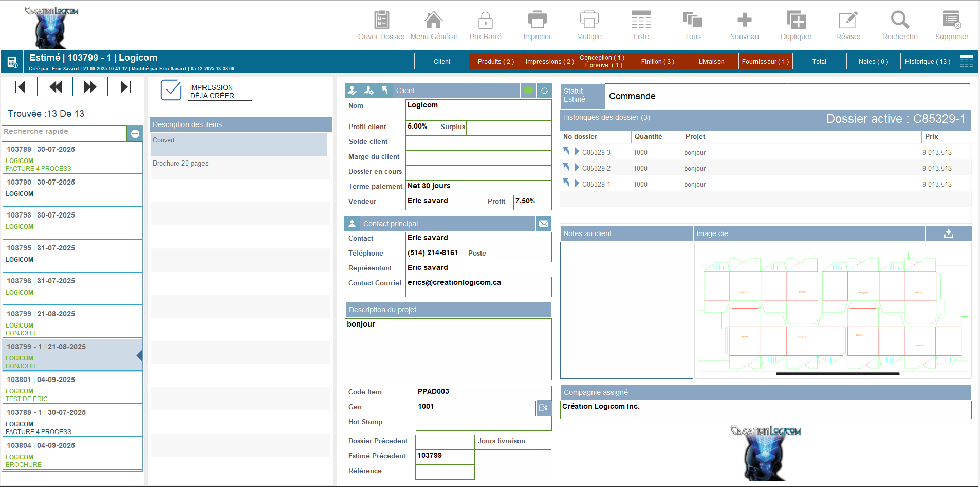Open the Recherche magnifier tool

[899, 21]
